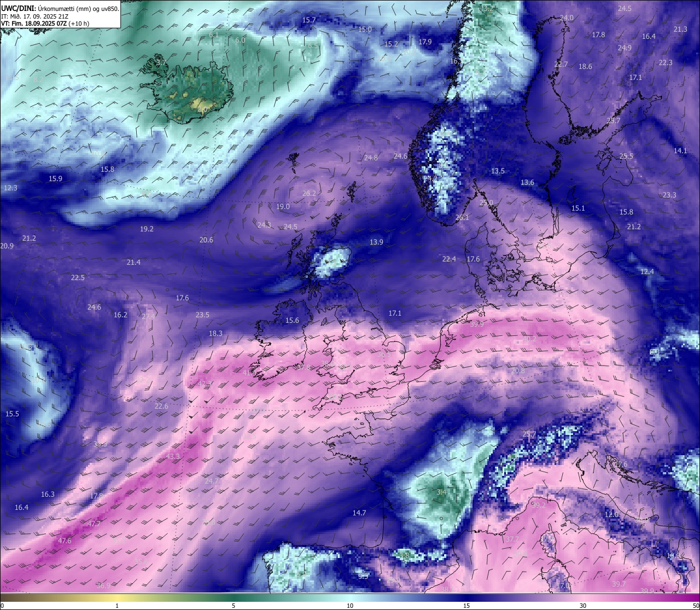Viewport: 700px width, 610px height.
Task: Click the 22.6 value label
Action: tap(161, 406)
